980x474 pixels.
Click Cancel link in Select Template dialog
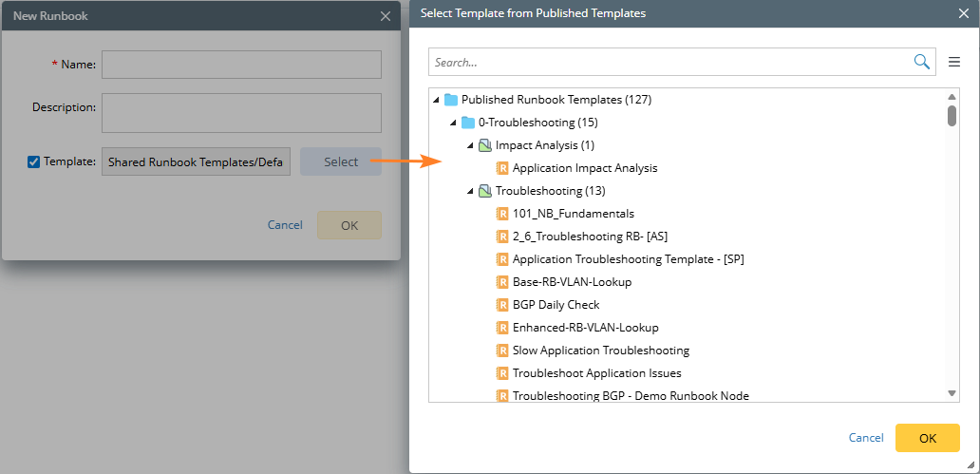click(866, 438)
